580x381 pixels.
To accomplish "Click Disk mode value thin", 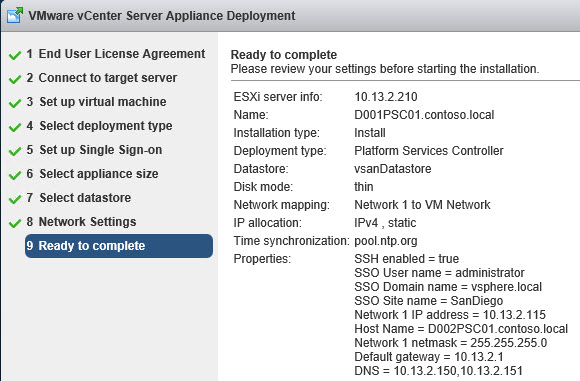I will pos(364,187).
